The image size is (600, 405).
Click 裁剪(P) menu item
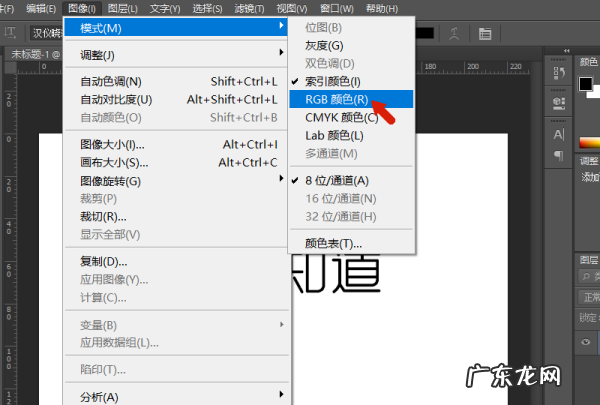tap(176, 198)
